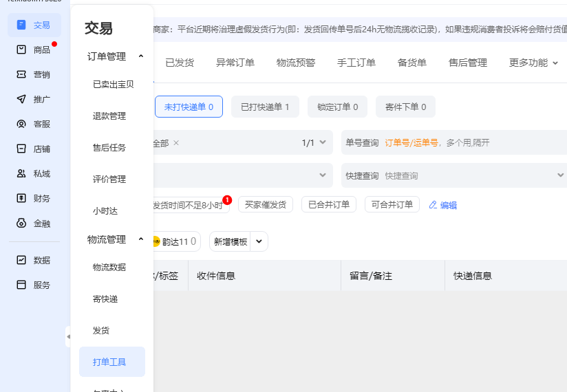This screenshot has height=392, width=567.
Task: Open the 客服 headset icon
Action: coord(21,124)
